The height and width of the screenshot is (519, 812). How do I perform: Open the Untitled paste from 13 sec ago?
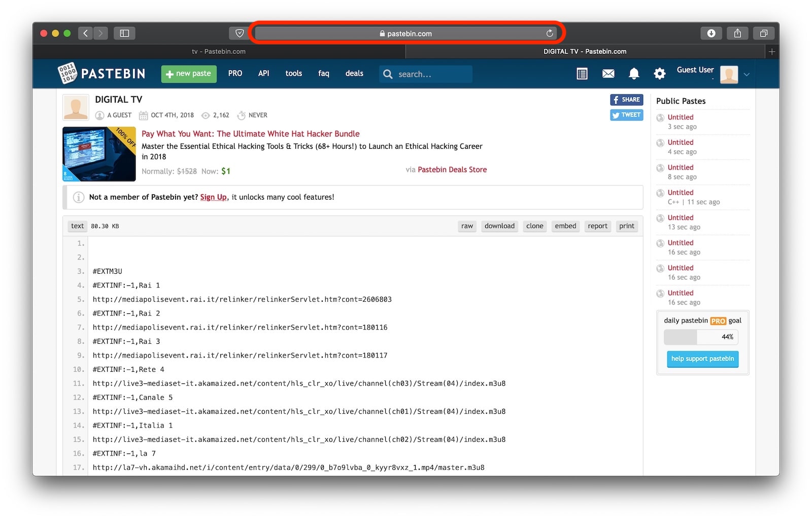tap(680, 218)
